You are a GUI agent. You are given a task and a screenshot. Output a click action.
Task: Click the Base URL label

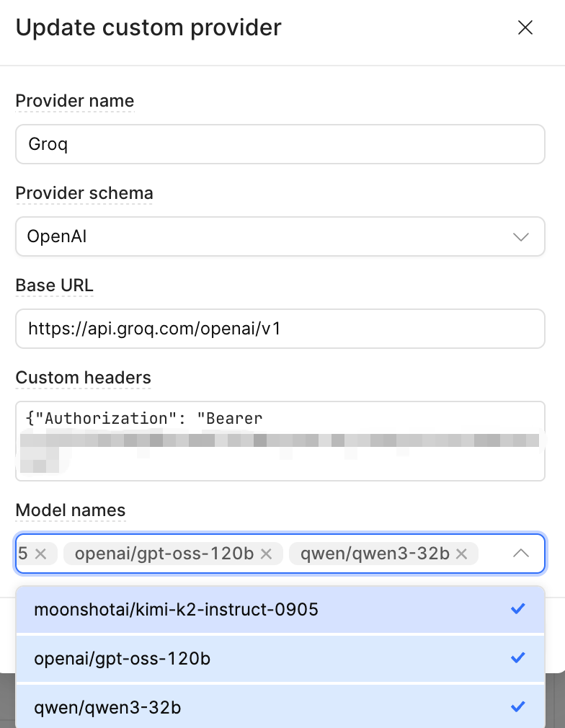click(55, 285)
